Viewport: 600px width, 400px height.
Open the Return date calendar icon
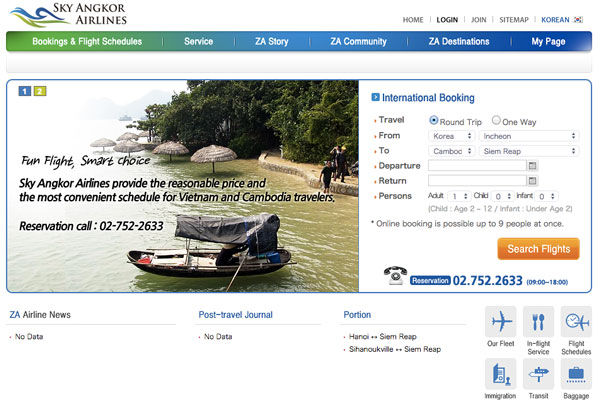click(532, 181)
